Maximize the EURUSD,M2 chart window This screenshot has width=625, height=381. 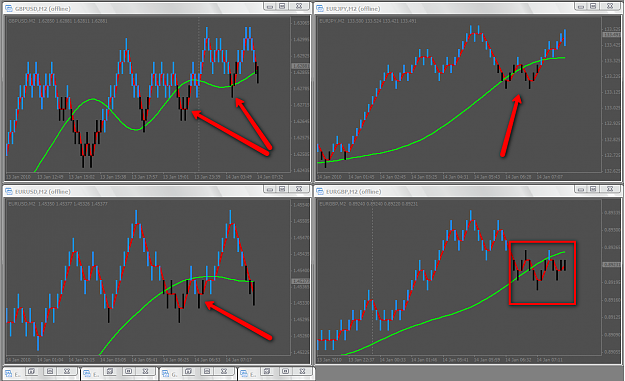click(x=282, y=189)
